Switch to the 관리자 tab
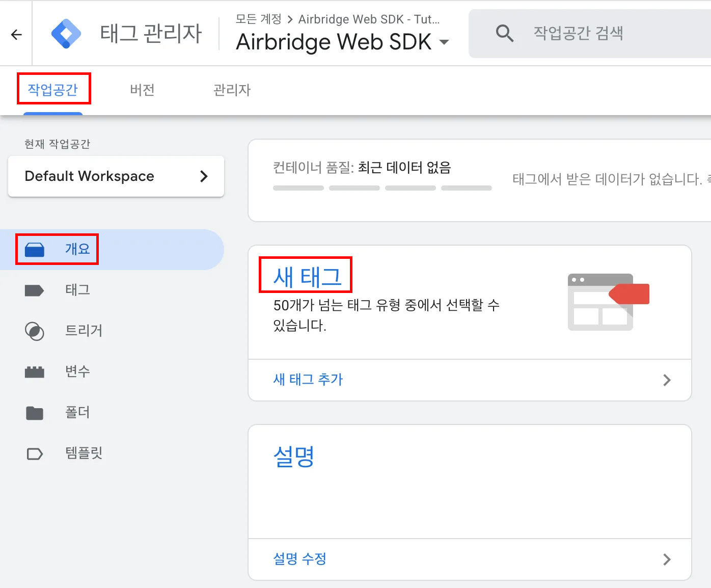The height and width of the screenshot is (588, 711). [232, 90]
